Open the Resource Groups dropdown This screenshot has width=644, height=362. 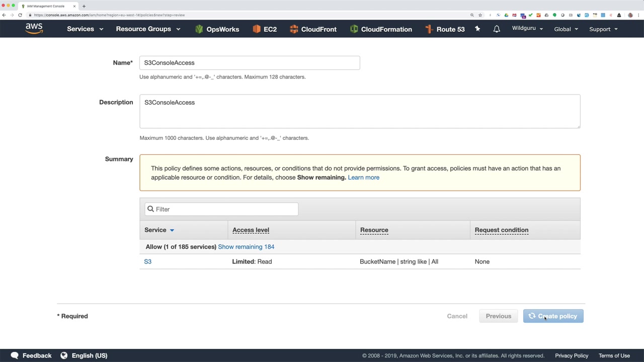[x=148, y=29]
